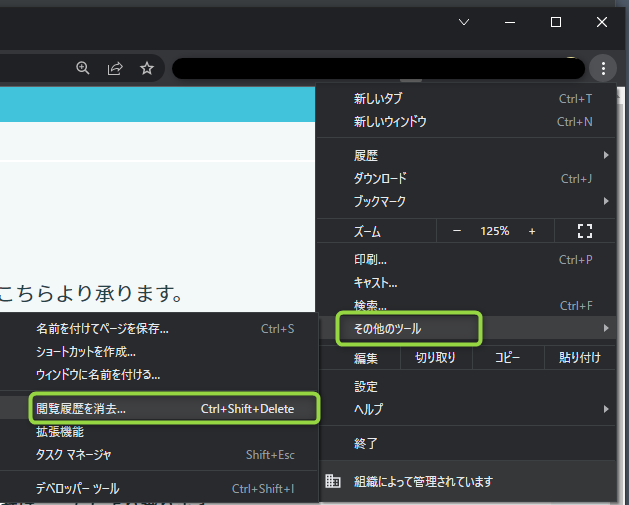Choose 名前を付けてページを保存...
The width and height of the screenshot is (629, 505).
click(158, 329)
